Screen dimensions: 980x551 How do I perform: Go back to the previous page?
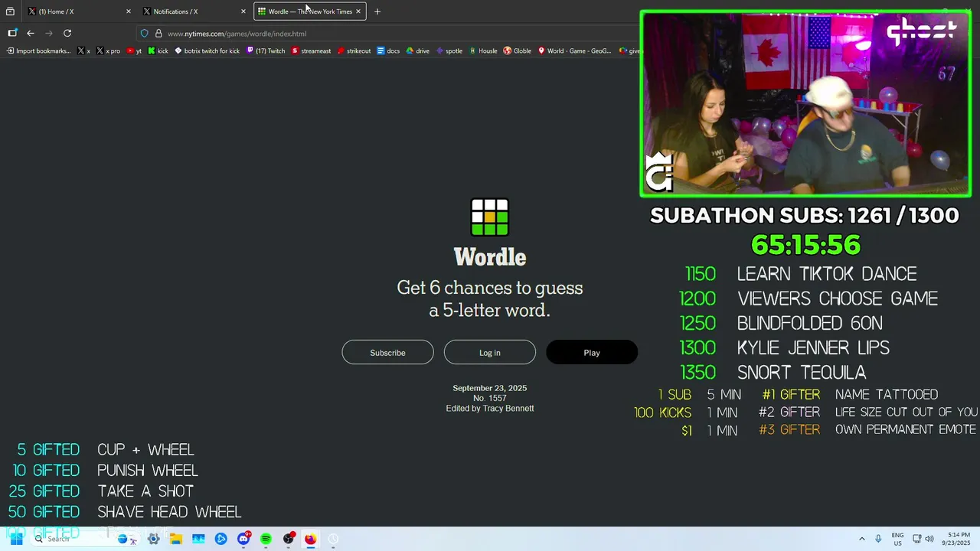click(x=31, y=33)
